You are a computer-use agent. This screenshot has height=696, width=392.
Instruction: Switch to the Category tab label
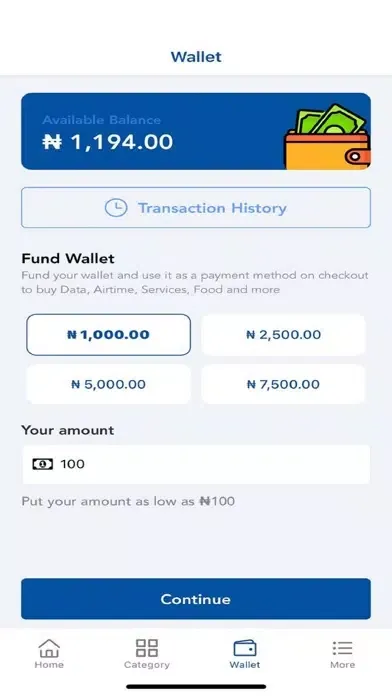coord(147,665)
